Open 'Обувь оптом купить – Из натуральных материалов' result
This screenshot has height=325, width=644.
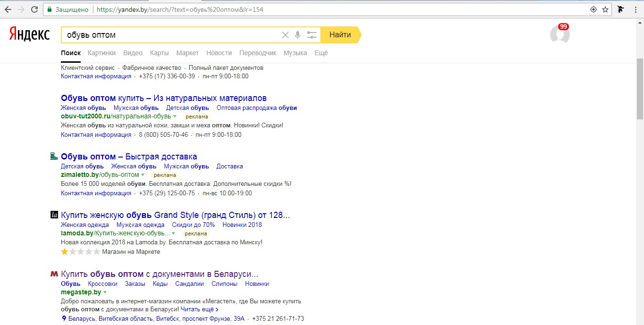[164, 98]
